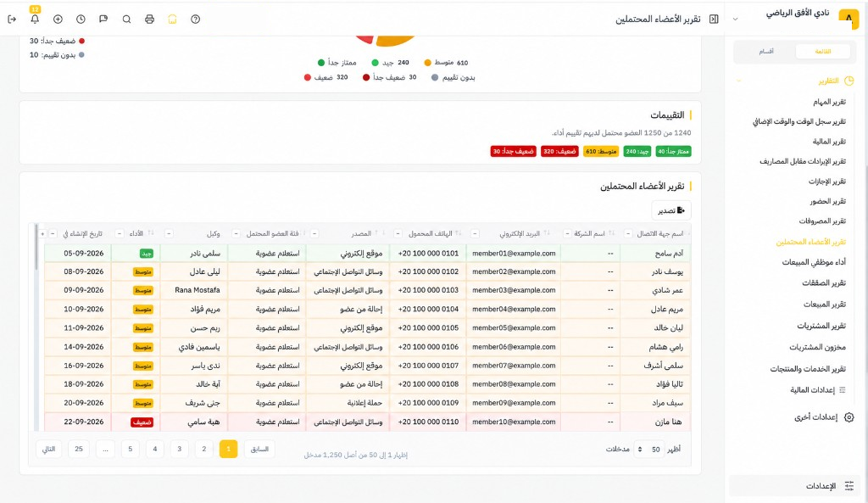Open تقرير المالية in sidebar
Viewport: 868px width, 503px height.
(x=829, y=142)
